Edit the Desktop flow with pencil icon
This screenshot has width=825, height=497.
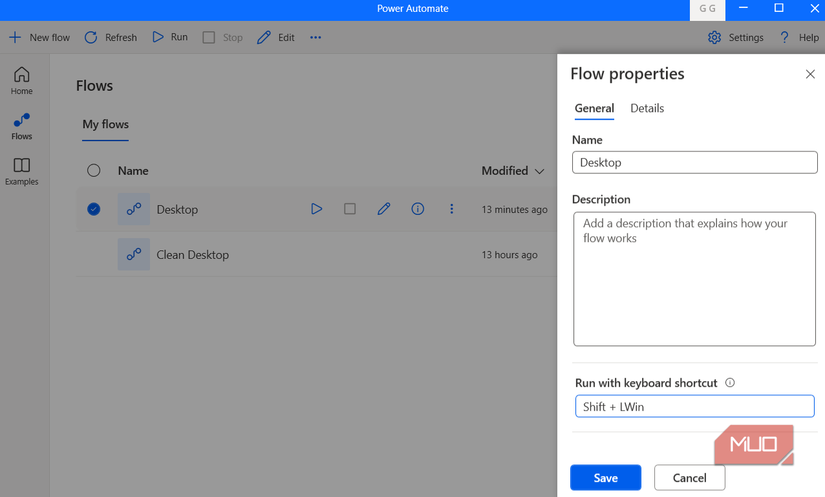pyautogui.click(x=384, y=209)
